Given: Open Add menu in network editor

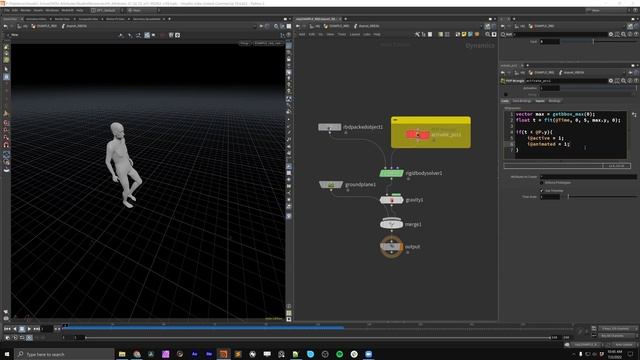Looking at the screenshot, I should [x=302, y=34].
